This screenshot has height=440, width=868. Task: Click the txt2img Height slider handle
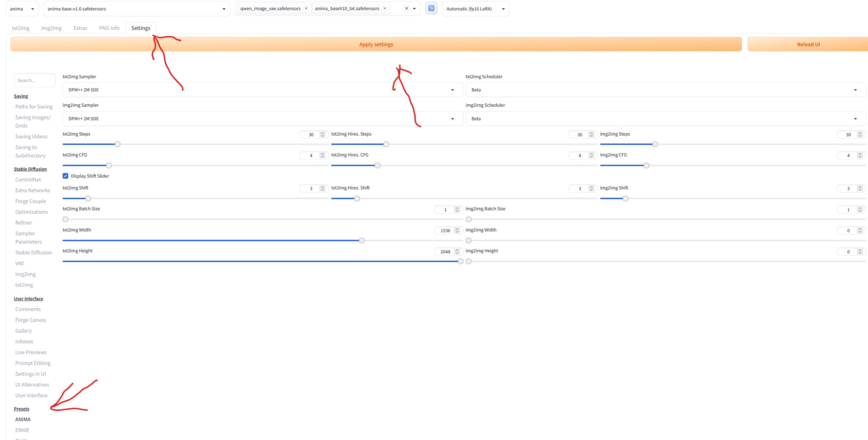[461, 261]
